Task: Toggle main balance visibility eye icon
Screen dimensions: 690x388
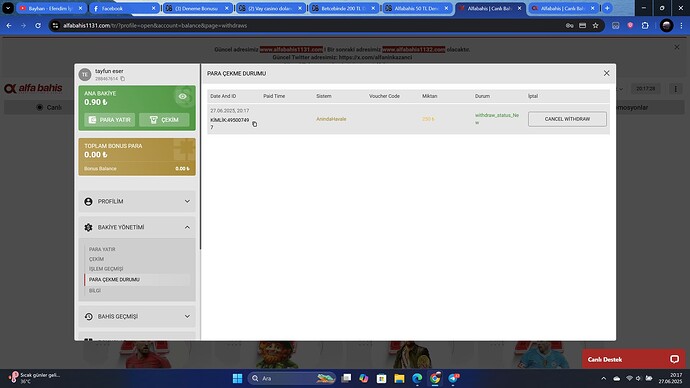Action: pos(183,96)
